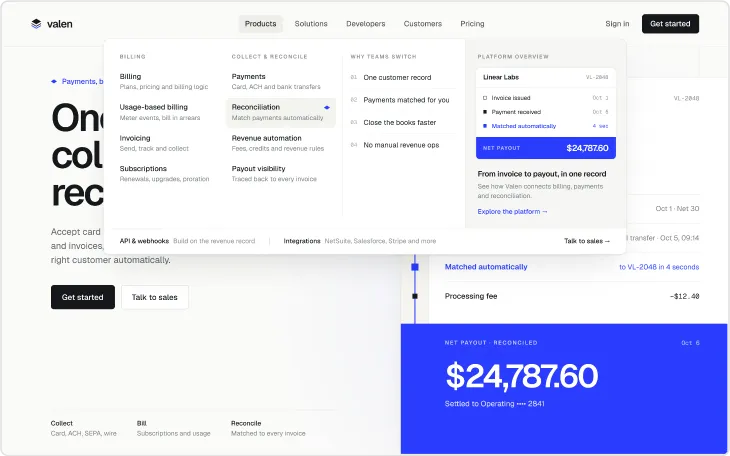Open the Products menu
Viewport: 730px width, 456px height.
click(260, 24)
